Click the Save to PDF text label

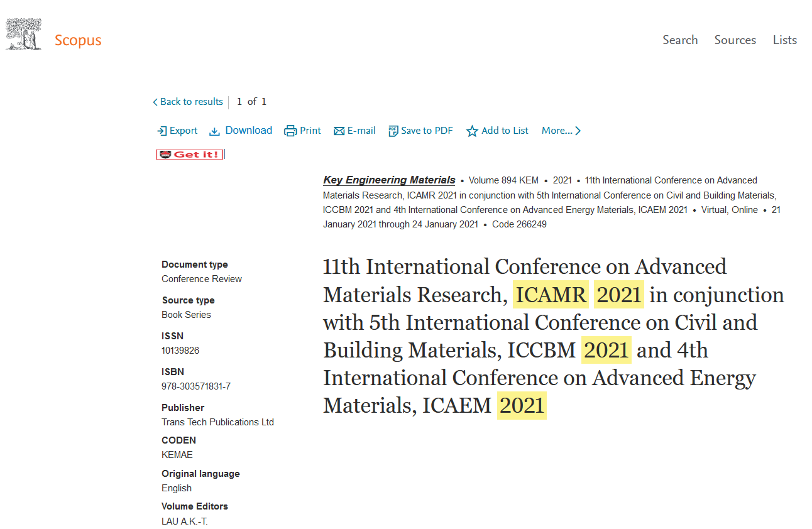pyautogui.click(x=427, y=131)
